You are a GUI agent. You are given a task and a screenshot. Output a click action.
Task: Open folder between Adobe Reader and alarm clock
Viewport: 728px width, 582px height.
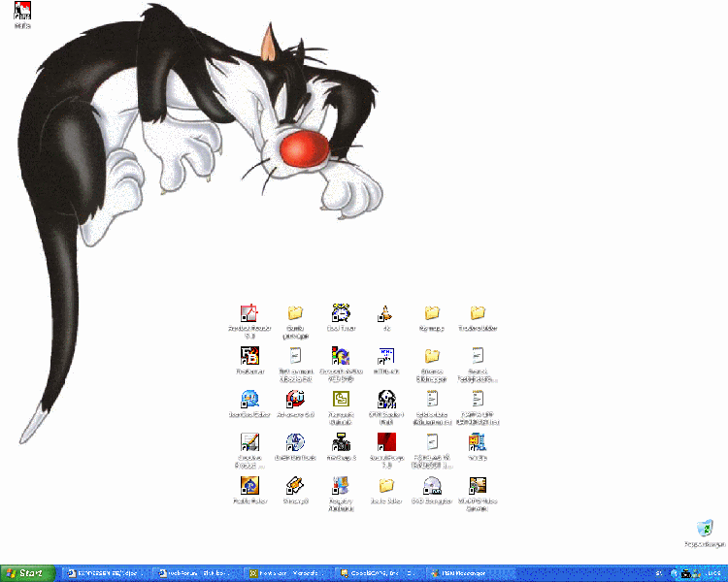pos(295,313)
